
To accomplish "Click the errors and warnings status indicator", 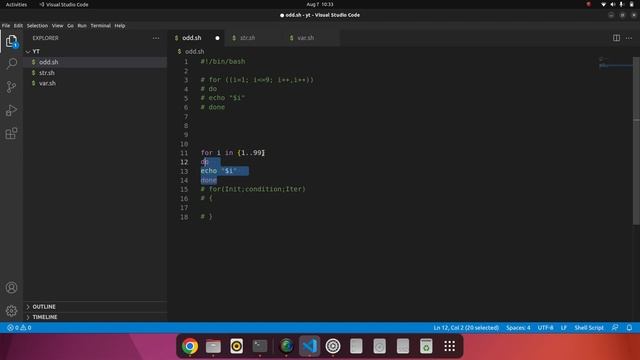I will (x=19, y=328).
